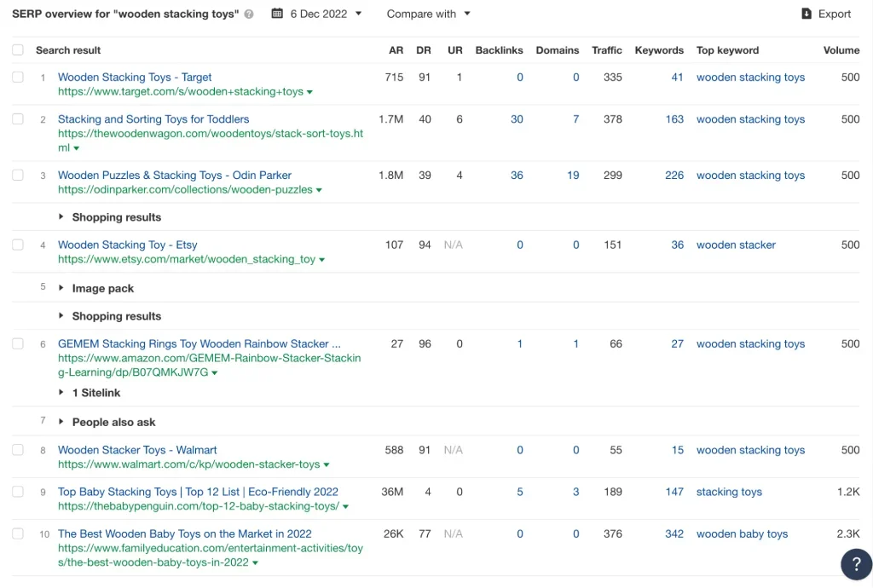Sort results by the Traffic column
The image size is (873, 588).
606,49
